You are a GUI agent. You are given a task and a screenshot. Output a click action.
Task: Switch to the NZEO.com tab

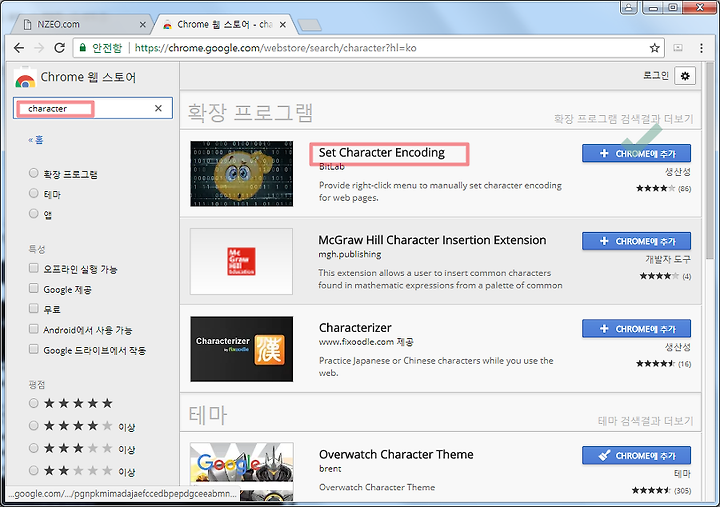(83, 24)
